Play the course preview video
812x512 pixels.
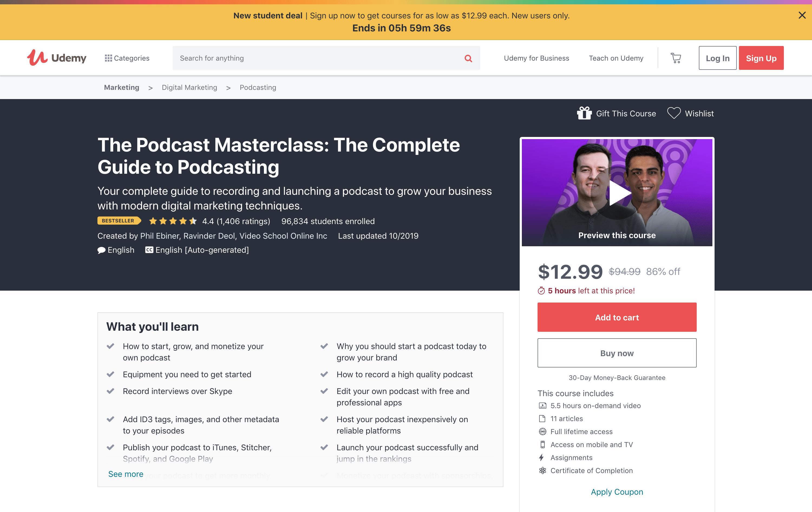click(x=617, y=192)
